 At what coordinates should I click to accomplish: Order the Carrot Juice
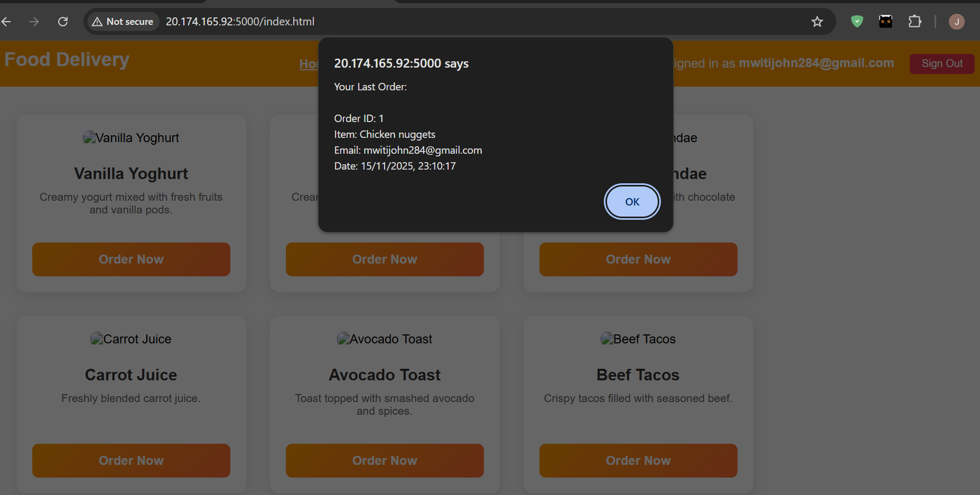pos(131,461)
